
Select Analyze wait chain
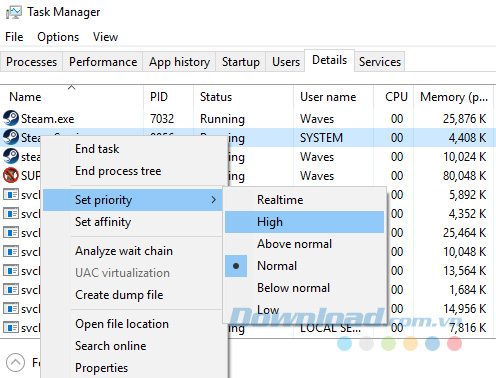coord(133,251)
